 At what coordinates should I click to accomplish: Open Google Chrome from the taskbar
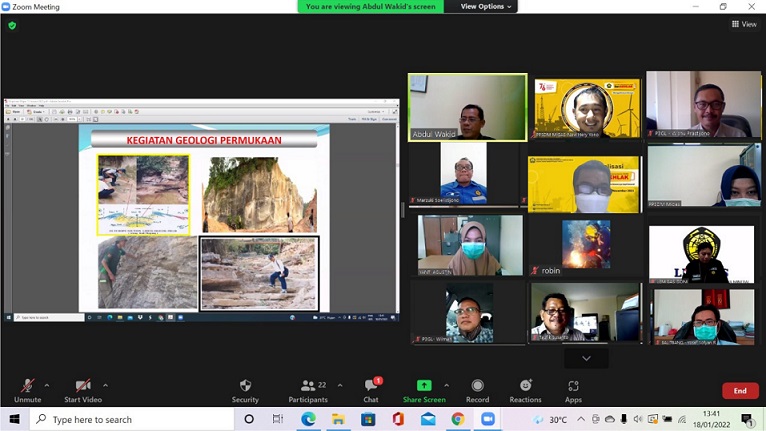pos(458,419)
